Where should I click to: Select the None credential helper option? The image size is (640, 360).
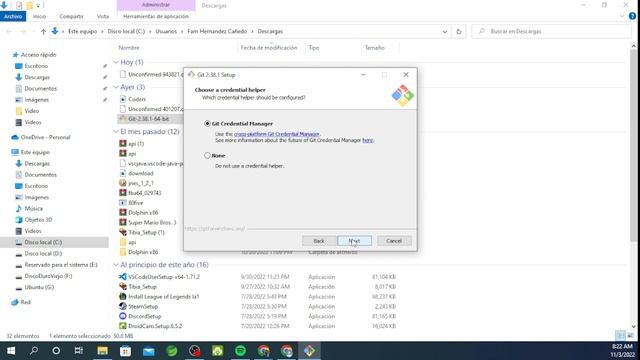[x=207, y=156]
